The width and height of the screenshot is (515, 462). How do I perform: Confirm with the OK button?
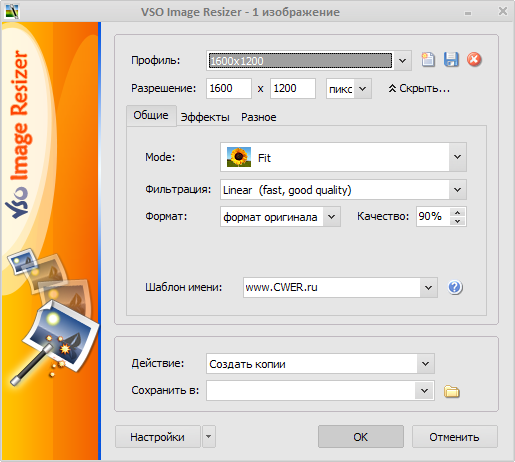click(x=361, y=437)
